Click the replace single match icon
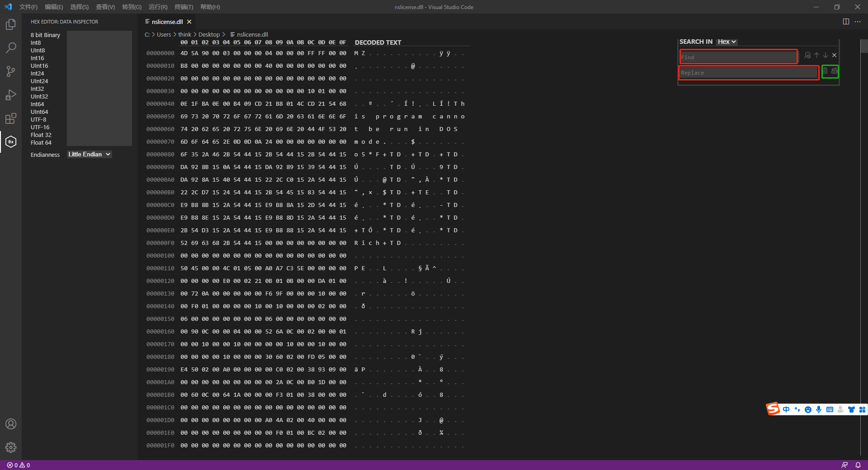868x470 pixels. click(x=826, y=71)
